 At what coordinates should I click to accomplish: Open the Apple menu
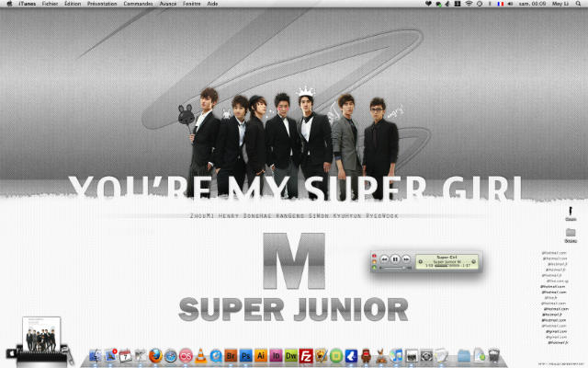click(9, 4)
